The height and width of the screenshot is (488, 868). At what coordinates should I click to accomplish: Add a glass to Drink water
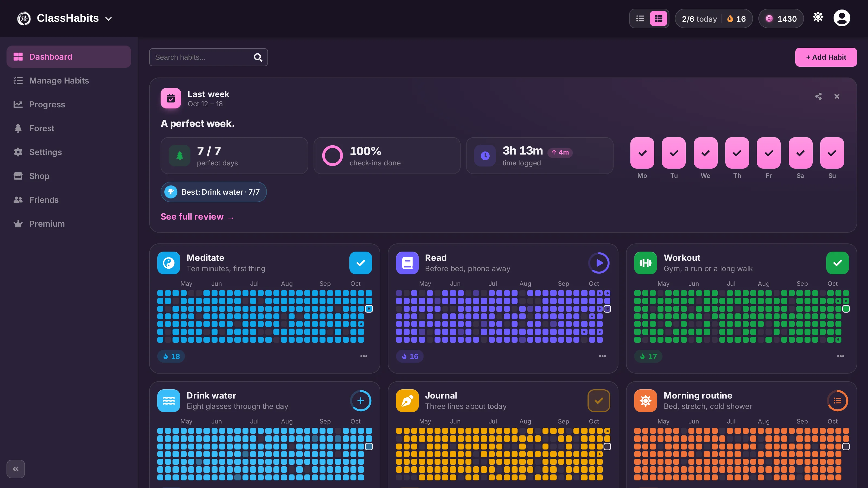[360, 401]
